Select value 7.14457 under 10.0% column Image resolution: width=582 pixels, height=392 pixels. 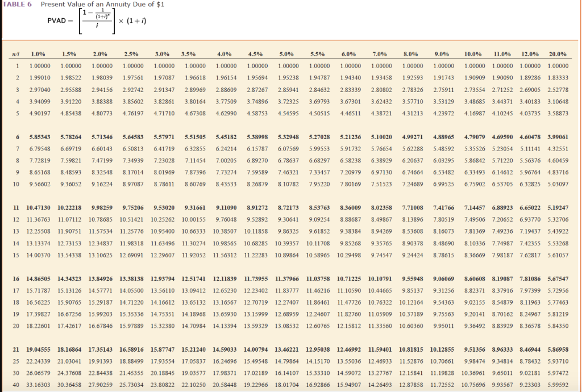click(x=475, y=208)
